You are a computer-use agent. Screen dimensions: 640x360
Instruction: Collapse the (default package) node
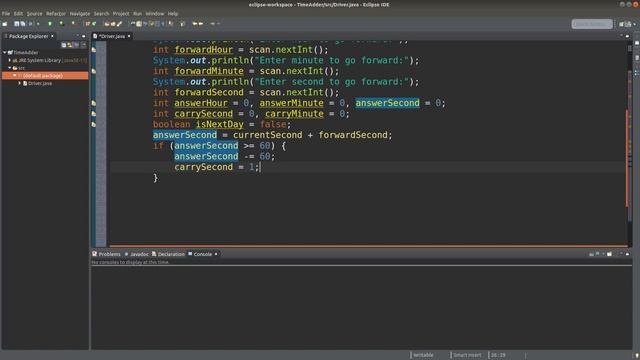[x=15, y=76]
